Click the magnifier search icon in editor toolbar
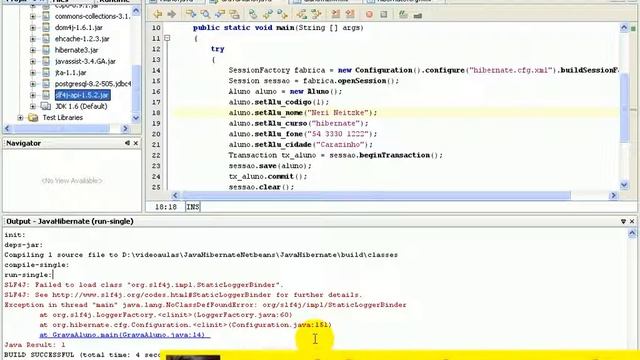Viewport: 640px width, 360px height. [205, 14]
